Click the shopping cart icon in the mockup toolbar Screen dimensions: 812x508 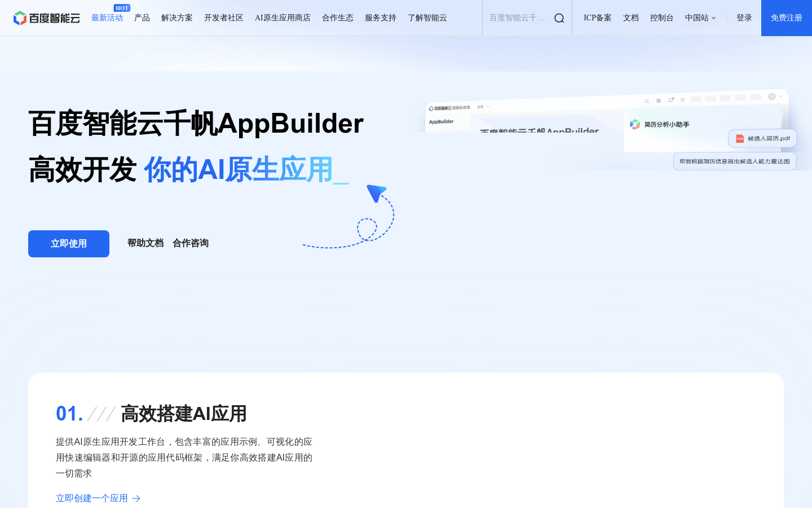coord(682,99)
